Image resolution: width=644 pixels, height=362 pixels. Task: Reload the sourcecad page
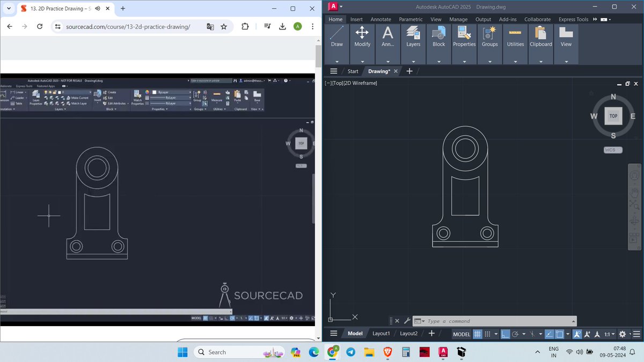40,27
